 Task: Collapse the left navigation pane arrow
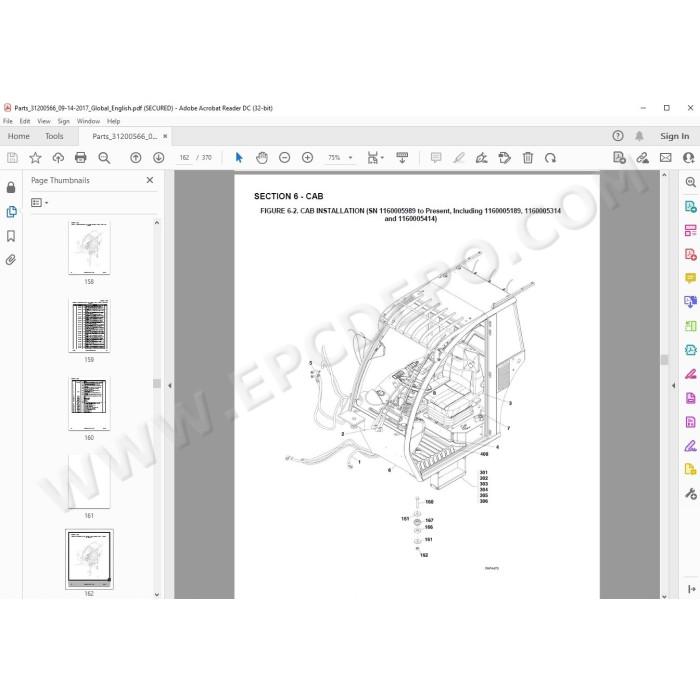point(170,385)
